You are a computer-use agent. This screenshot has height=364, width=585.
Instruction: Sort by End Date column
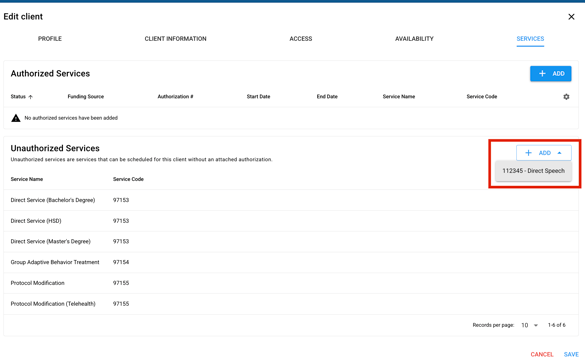point(327,97)
